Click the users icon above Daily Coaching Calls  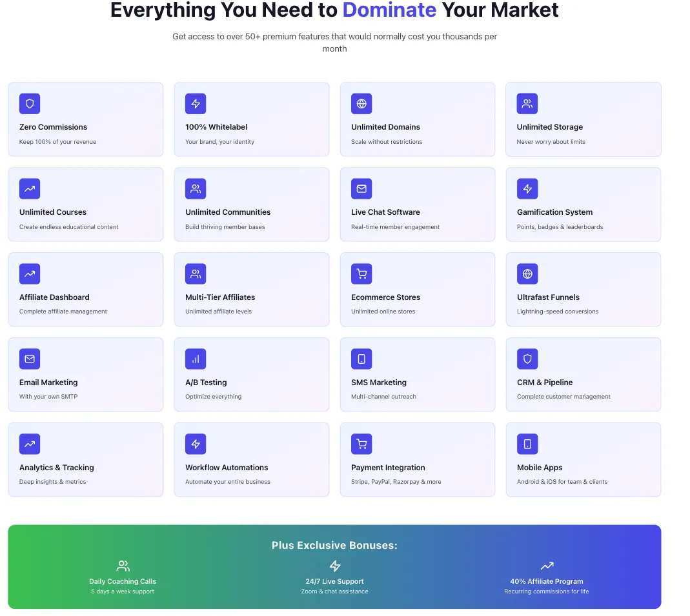point(123,566)
